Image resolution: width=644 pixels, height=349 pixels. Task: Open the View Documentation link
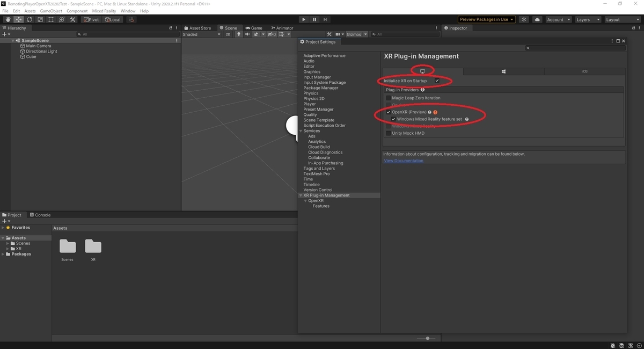tap(404, 161)
